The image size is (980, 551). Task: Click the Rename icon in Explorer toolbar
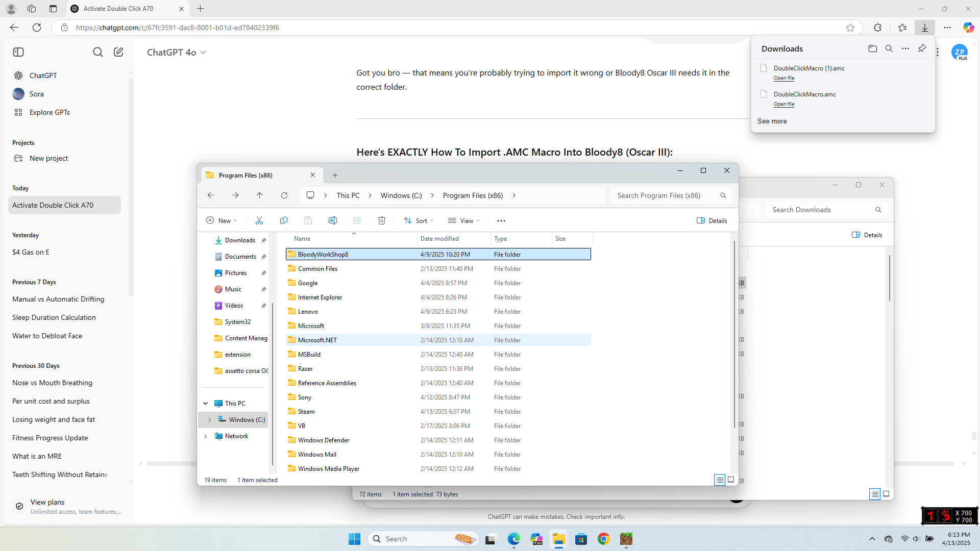pyautogui.click(x=333, y=220)
